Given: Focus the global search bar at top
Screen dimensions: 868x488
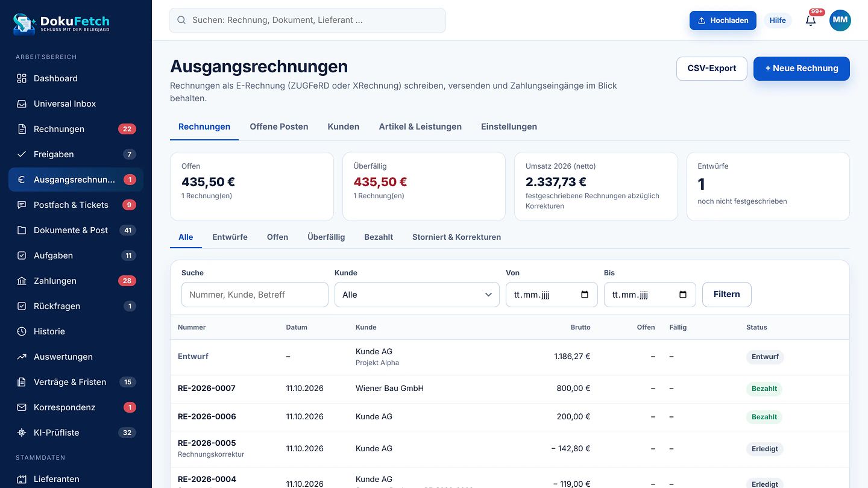Looking at the screenshot, I should (x=307, y=20).
